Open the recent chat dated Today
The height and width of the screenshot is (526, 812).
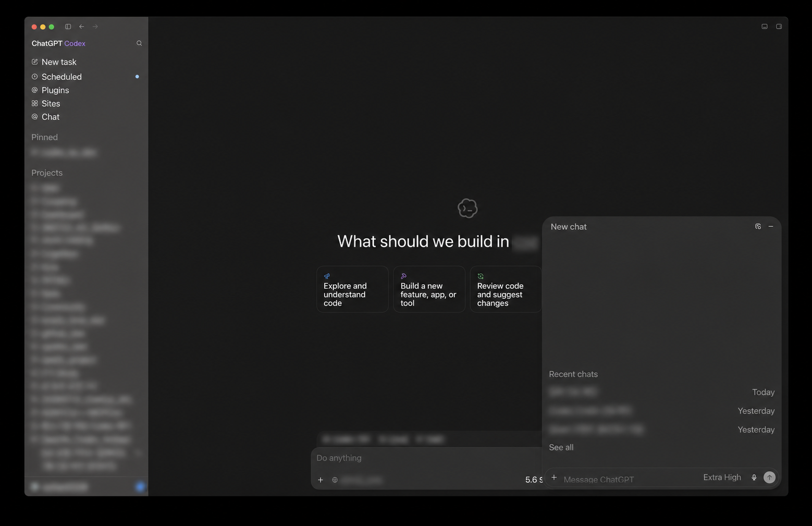click(661, 392)
